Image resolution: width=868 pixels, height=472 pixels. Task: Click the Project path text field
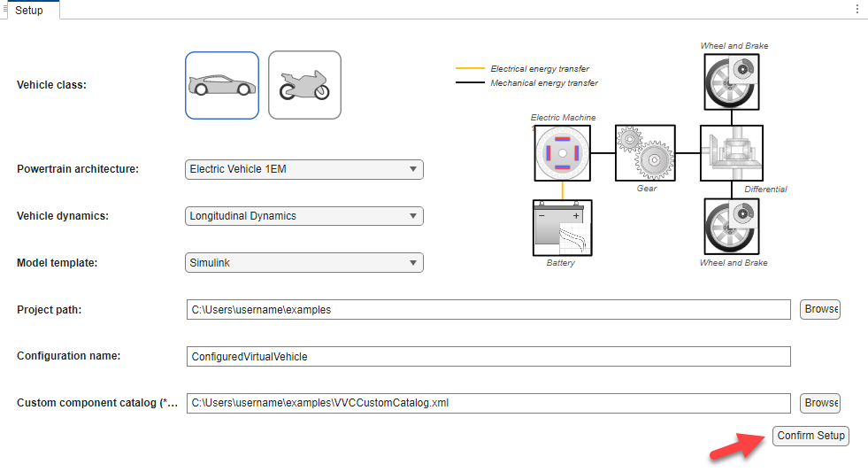point(488,310)
